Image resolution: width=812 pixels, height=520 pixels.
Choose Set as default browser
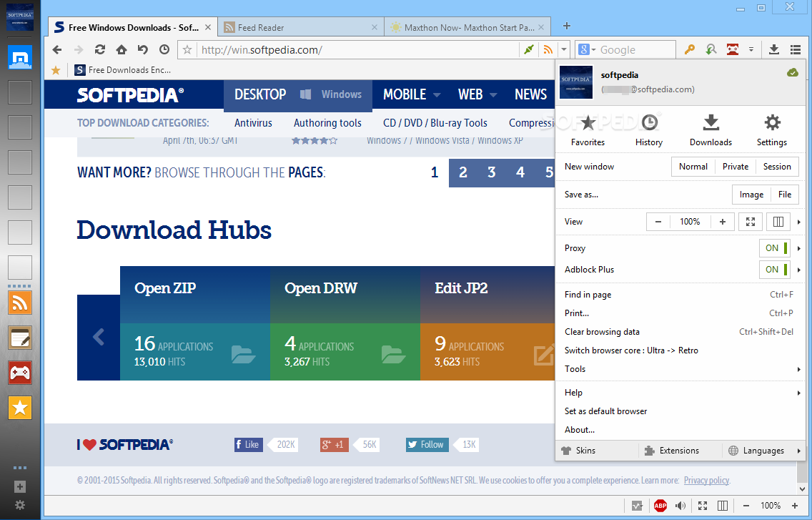point(680,411)
